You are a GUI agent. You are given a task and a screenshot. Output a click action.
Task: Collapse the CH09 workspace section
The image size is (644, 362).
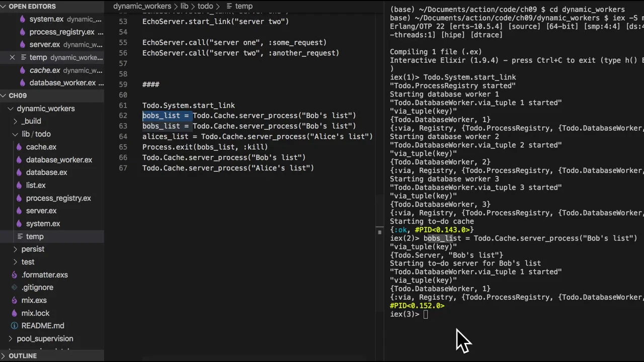click(4, 96)
